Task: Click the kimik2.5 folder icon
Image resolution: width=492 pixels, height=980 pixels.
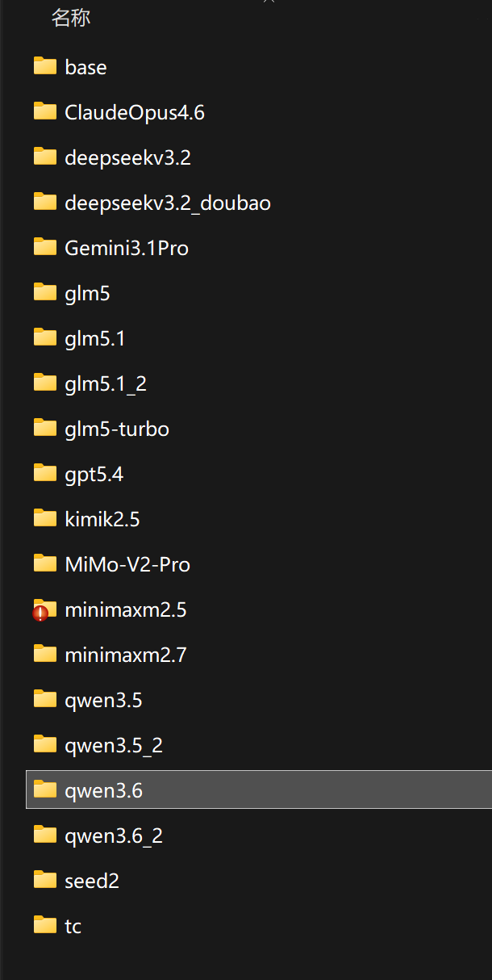Action: [x=45, y=518]
